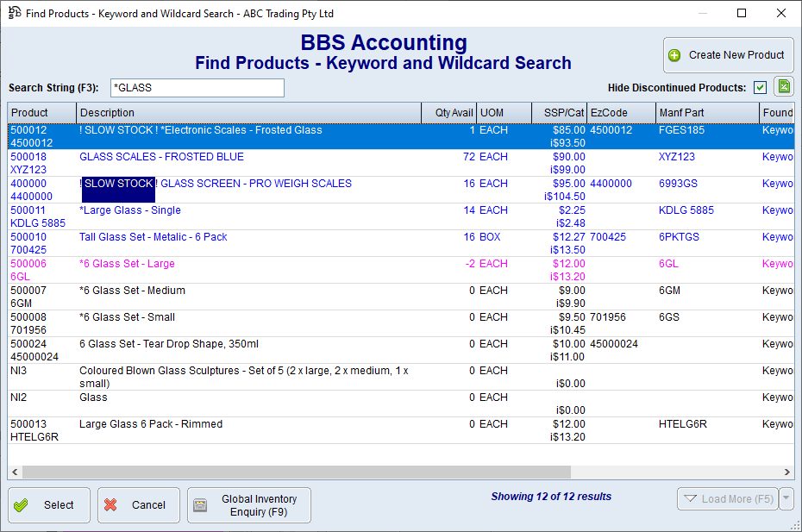Click the red cross Cancel button
This screenshot has height=532, width=802.
[138, 505]
